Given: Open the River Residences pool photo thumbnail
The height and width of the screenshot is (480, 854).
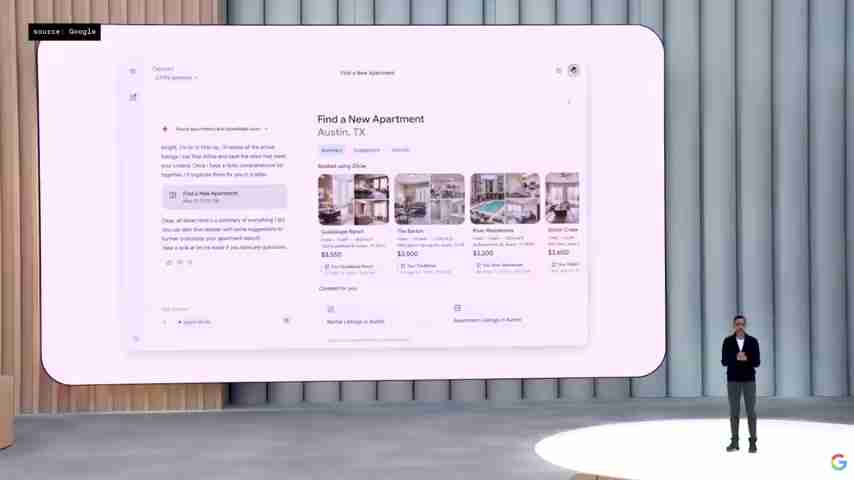Looking at the screenshot, I should [x=505, y=199].
